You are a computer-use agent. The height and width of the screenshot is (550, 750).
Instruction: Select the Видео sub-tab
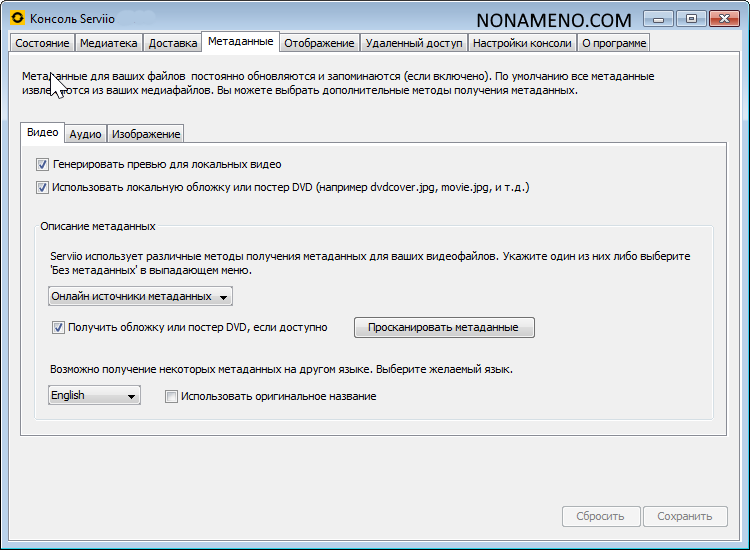click(x=42, y=133)
